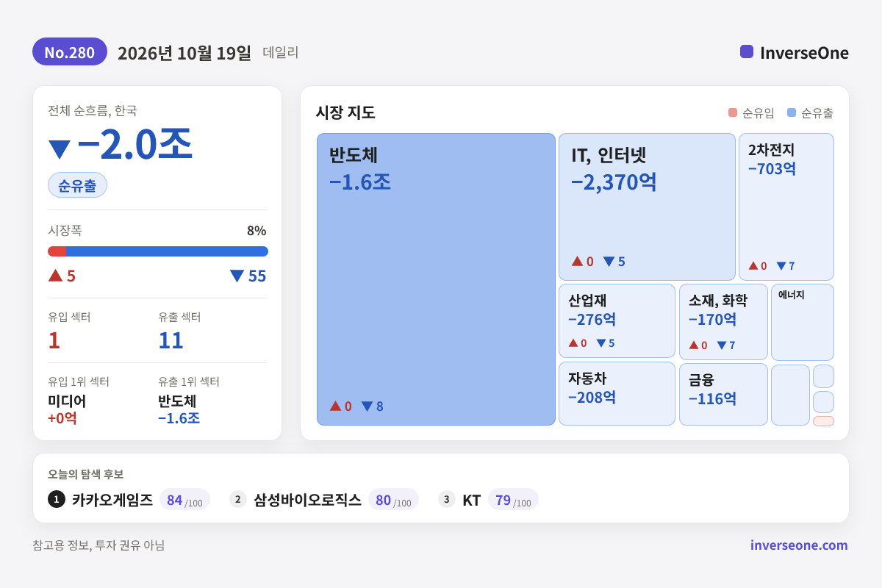The image size is (882, 588).
Task: Click the number 3 rank badge for KT
Action: (447, 499)
